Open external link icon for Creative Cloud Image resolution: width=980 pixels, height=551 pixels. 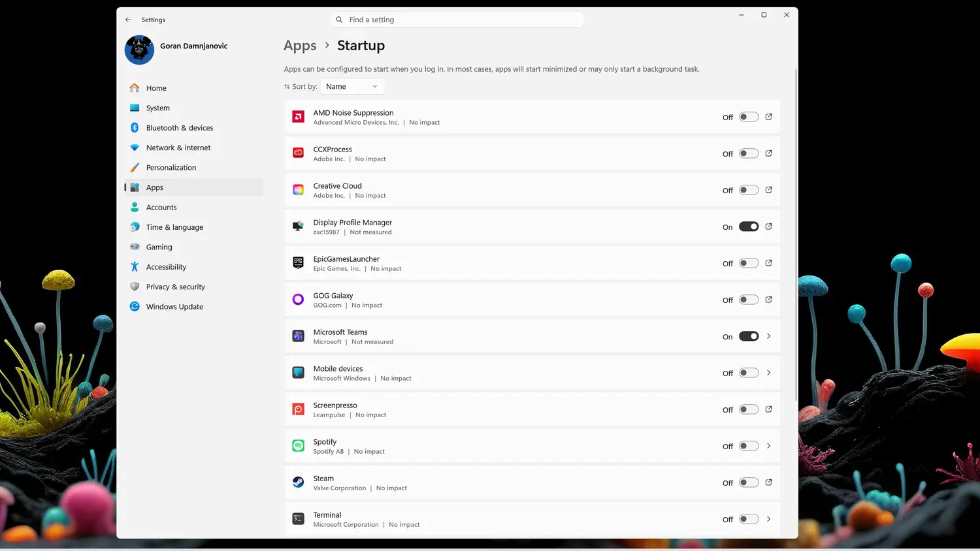768,190
